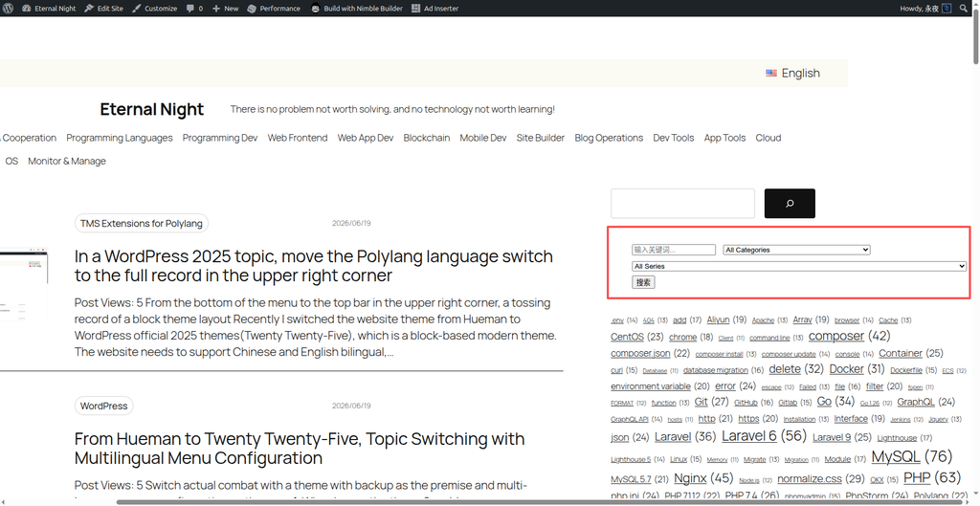Open the Polylang language switch article title
Screen dimensions: 980x506
coord(314,266)
